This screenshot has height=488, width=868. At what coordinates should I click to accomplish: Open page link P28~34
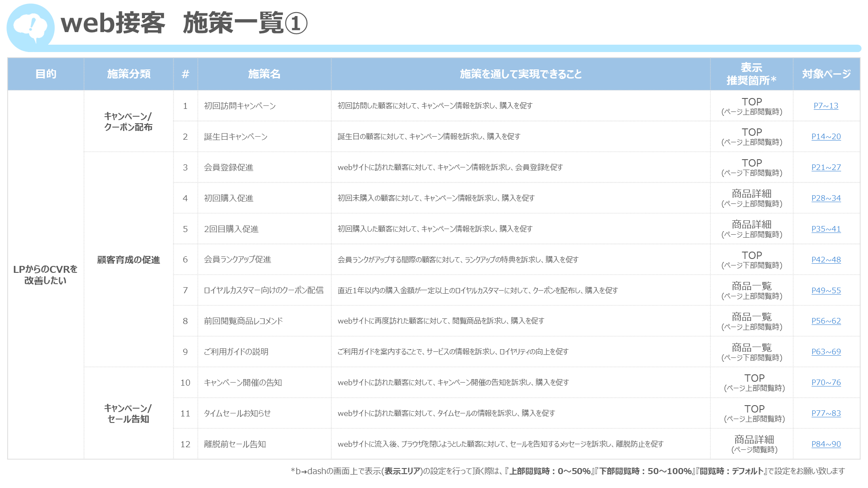(x=826, y=198)
